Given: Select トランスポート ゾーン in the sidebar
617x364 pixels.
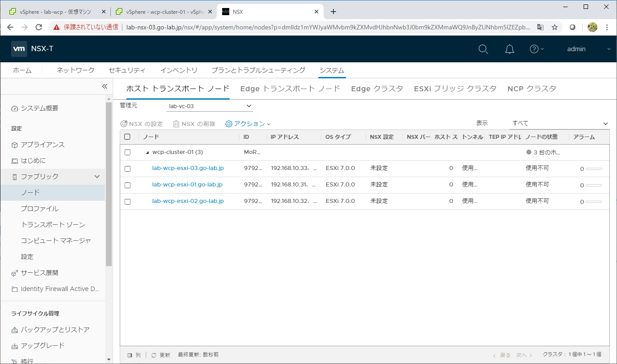Looking at the screenshot, I should click(53, 225).
